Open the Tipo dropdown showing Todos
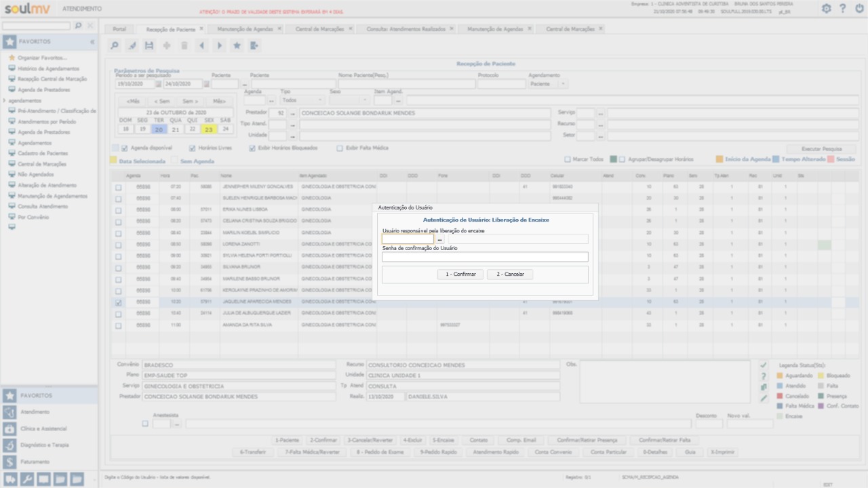The image size is (868, 488). coord(302,100)
